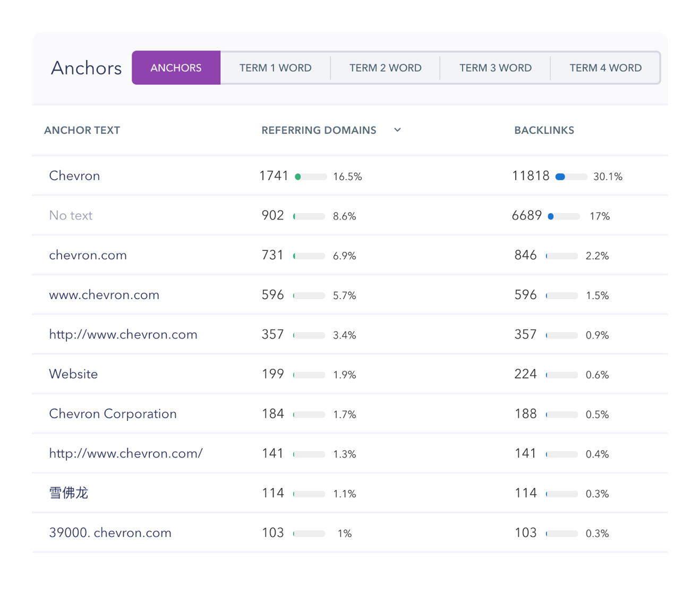Click the 1.5% backlinks percentage
700x591 pixels.
pyautogui.click(x=597, y=295)
